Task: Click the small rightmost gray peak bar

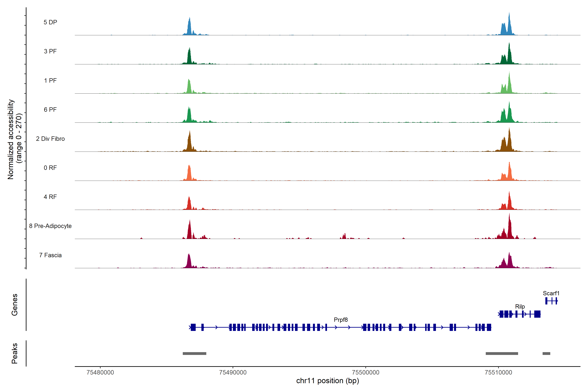Action: pyautogui.click(x=546, y=353)
